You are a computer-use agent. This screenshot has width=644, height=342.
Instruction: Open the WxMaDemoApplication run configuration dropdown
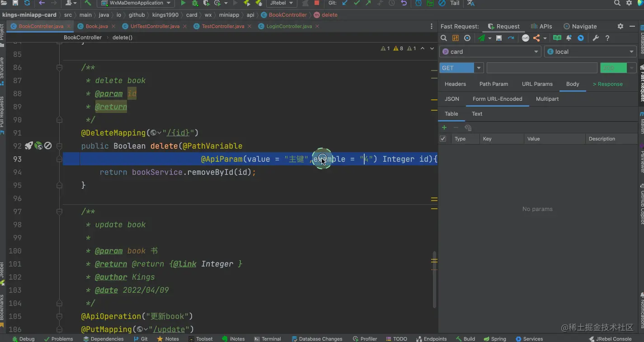136,3
